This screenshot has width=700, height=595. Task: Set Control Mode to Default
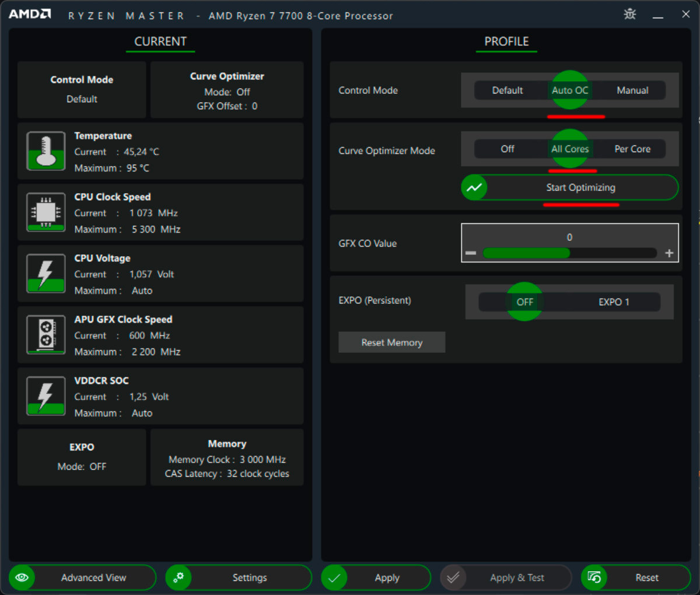point(507,90)
